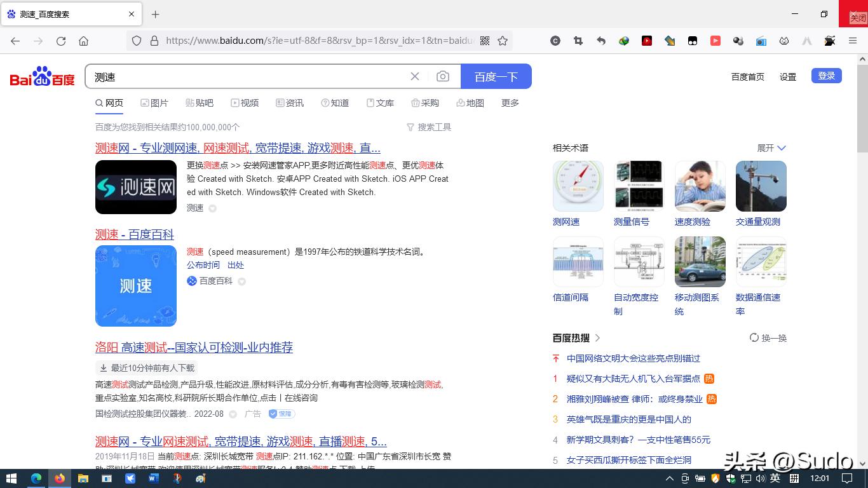Open the QR code icon in the address bar
Image resolution: width=868 pixels, height=488 pixels.
(484, 40)
